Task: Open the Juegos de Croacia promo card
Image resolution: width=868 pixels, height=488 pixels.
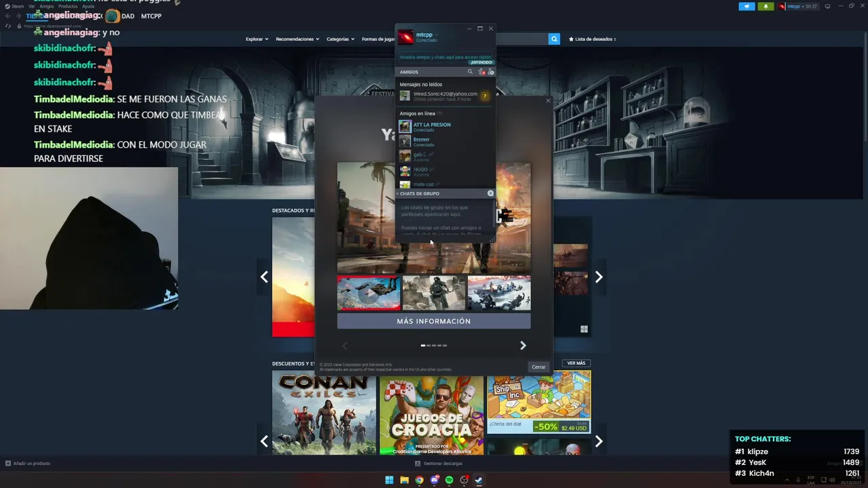Action: [x=432, y=415]
